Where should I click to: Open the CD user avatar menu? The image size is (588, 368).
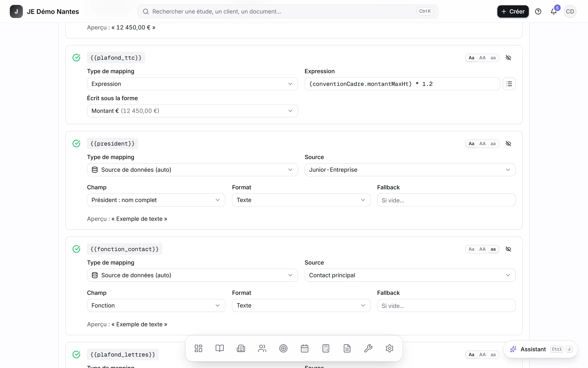coord(570,11)
